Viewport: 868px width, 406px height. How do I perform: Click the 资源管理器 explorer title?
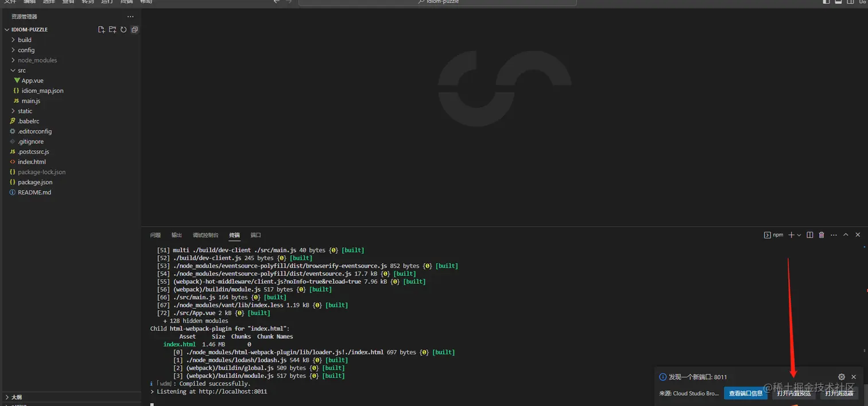coord(24,17)
